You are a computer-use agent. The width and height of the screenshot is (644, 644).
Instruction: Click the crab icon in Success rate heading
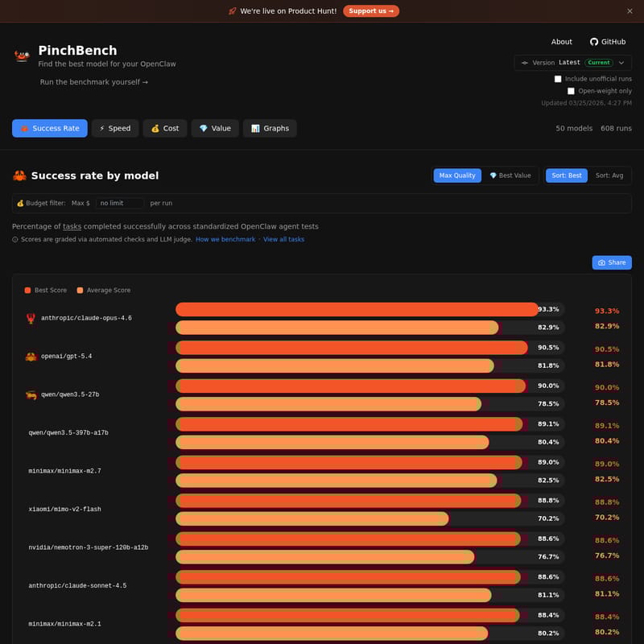click(x=20, y=175)
